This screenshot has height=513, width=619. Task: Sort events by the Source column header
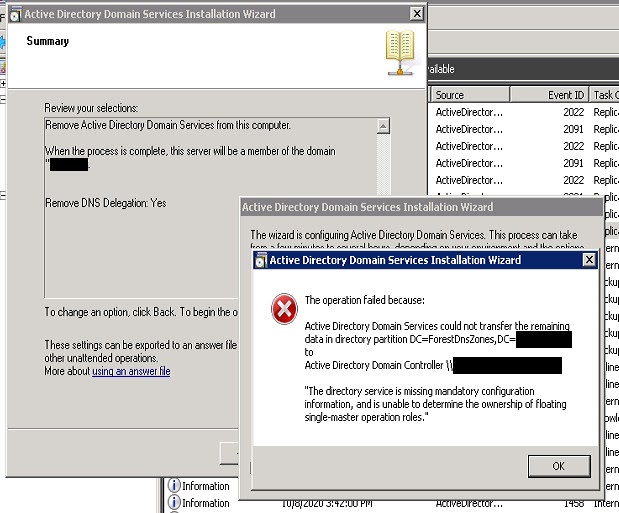coord(469,95)
